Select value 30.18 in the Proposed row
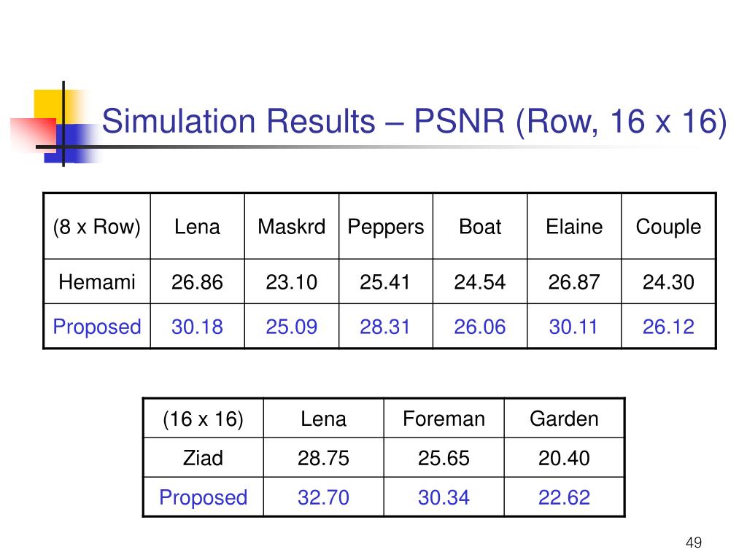Screen dimensions: 747x560 point(197,327)
